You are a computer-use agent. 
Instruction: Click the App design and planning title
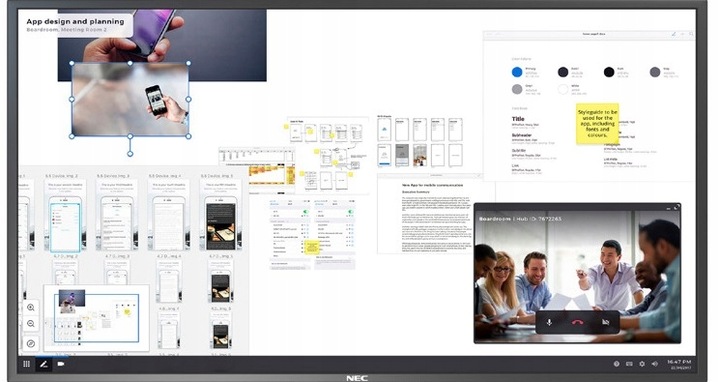(x=75, y=21)
